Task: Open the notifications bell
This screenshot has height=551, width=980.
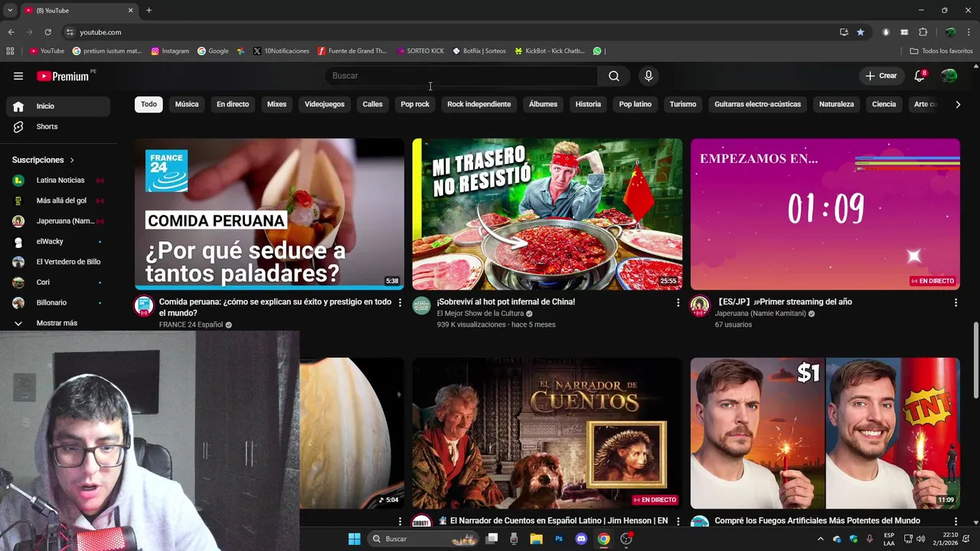Action: (x=920, y=76)
